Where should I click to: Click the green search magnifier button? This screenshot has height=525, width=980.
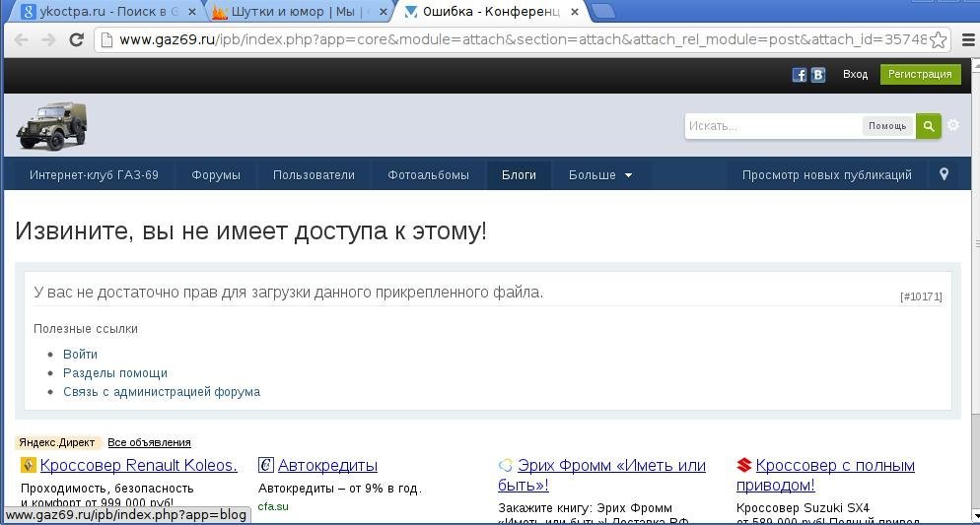[x=928, y=126]
